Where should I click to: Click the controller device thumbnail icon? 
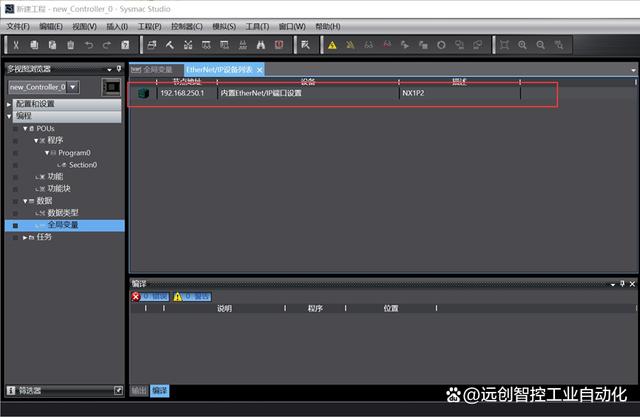(x=111, y=87)
